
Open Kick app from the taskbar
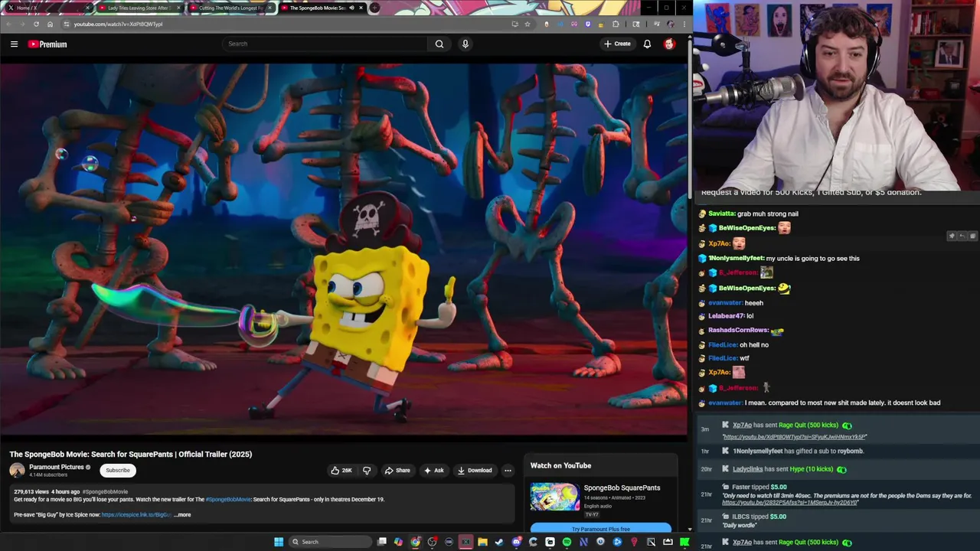(x=684, y=542)
